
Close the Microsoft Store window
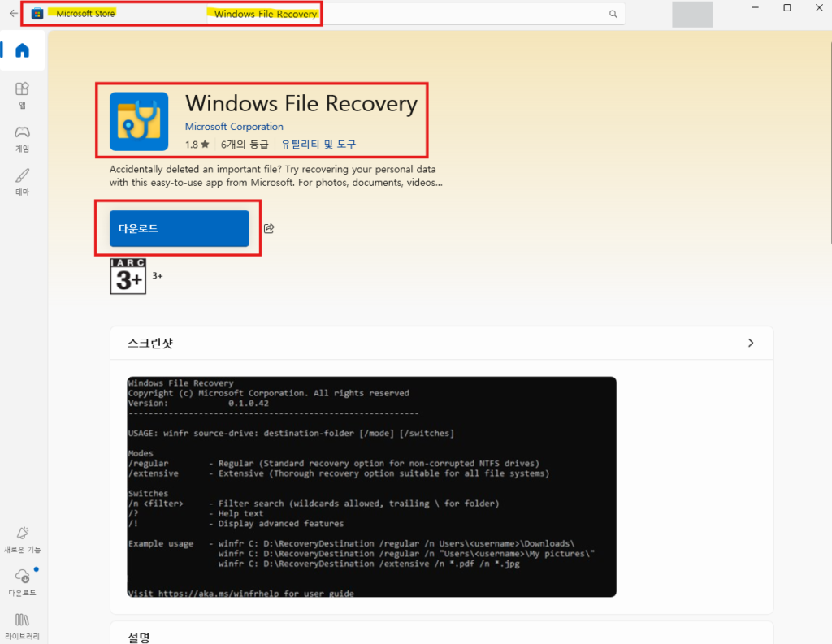(x=819, y=8)
